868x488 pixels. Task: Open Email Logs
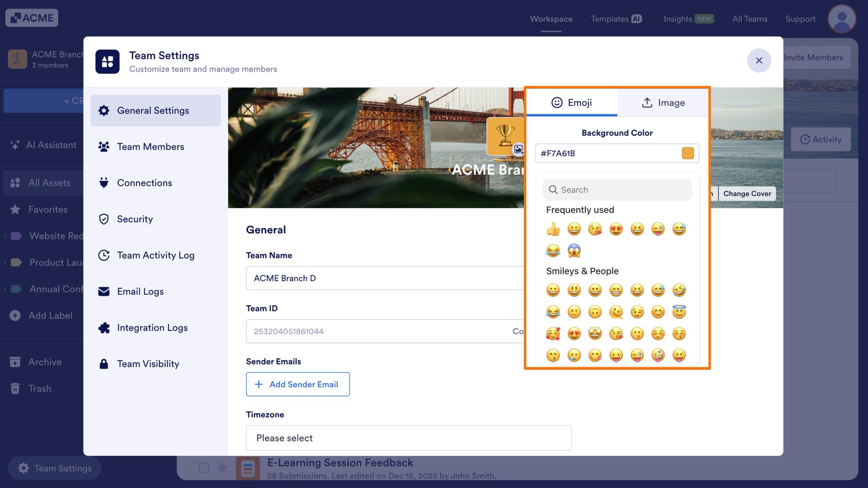140,291
